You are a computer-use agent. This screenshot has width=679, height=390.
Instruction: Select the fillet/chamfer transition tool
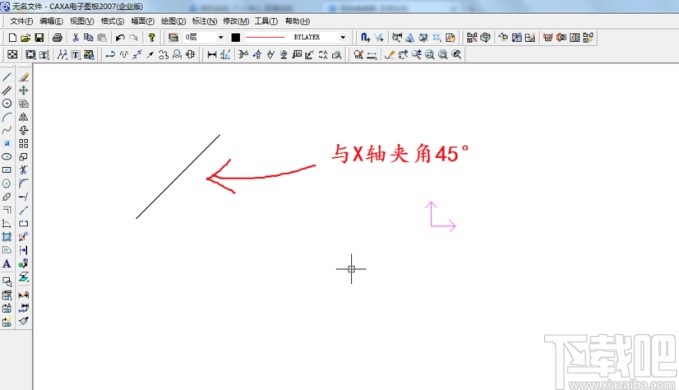[23, 184]
